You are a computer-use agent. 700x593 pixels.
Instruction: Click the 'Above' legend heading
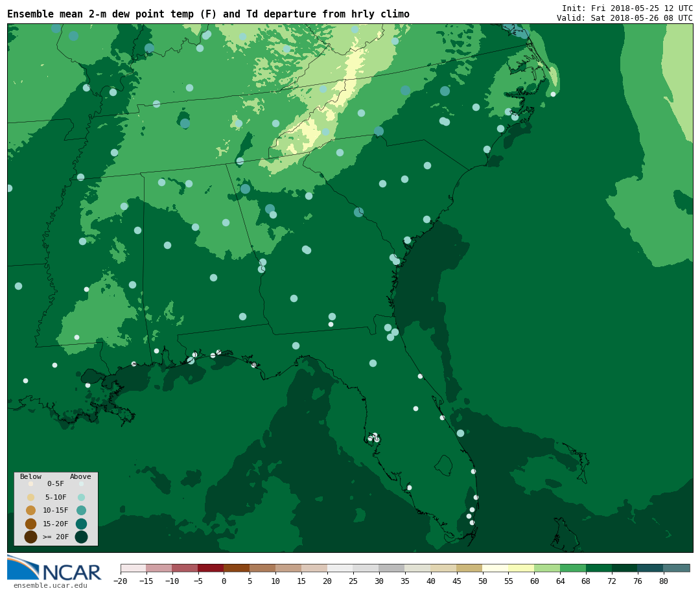point(80,476)
